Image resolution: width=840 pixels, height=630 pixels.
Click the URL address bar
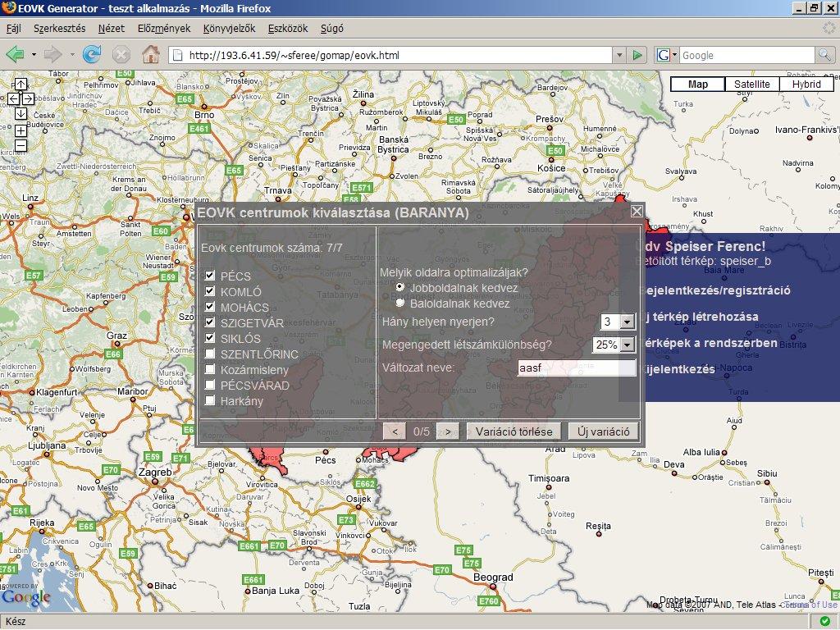(x=391, y=55)
